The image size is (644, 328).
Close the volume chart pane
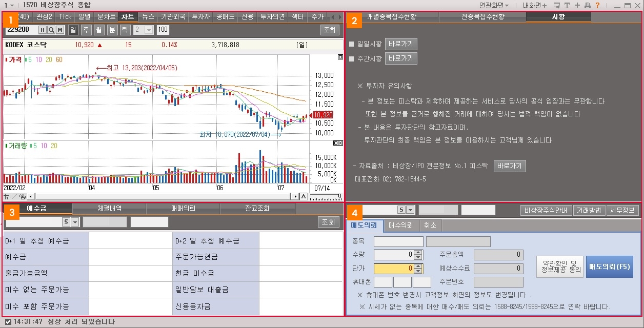[x=341, y=143]
